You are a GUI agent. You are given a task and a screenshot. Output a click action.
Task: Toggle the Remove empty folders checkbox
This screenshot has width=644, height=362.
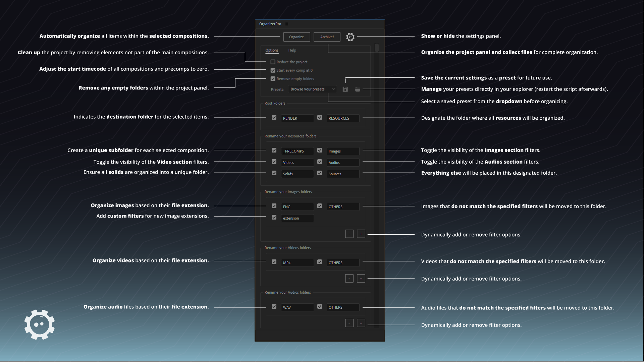[x=273, y=79]
